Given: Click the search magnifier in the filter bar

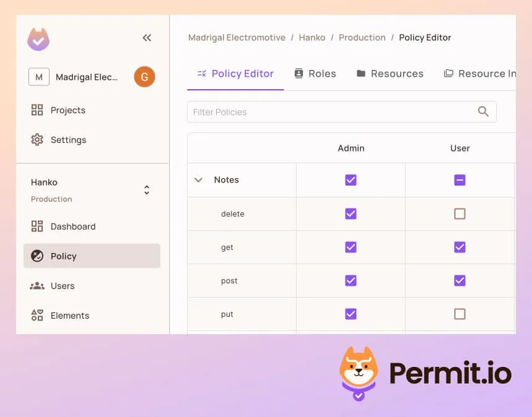Looking at the screenshot, I should click(482, 112).
